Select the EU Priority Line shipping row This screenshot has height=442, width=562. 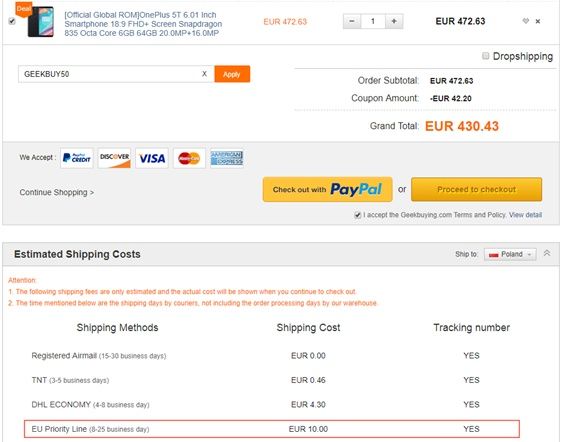(x=272, y=429)
